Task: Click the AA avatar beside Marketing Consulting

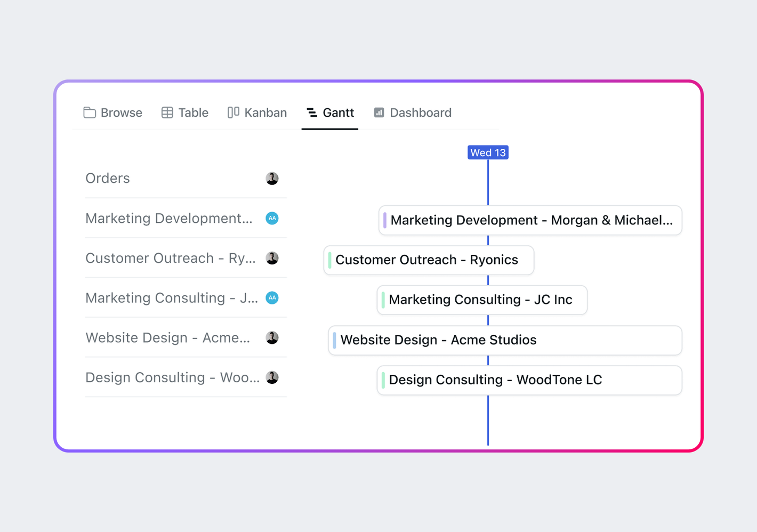Action: pos(272,298)
